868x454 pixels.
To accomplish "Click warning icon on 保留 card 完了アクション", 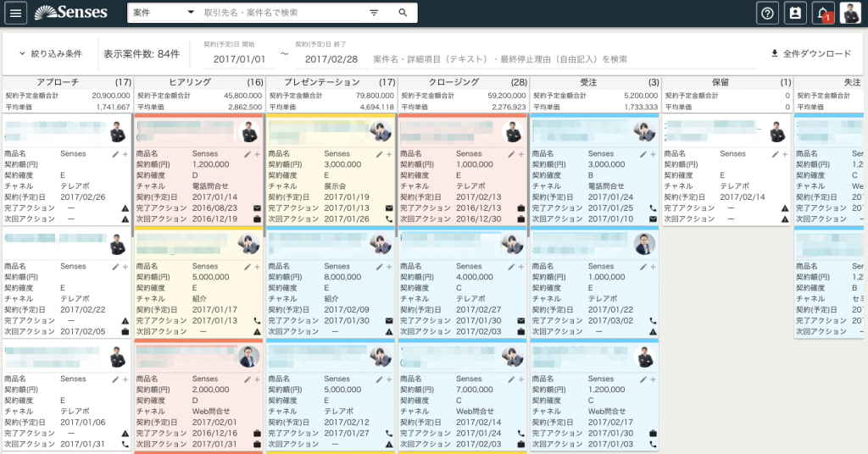I will pos(785,208).
